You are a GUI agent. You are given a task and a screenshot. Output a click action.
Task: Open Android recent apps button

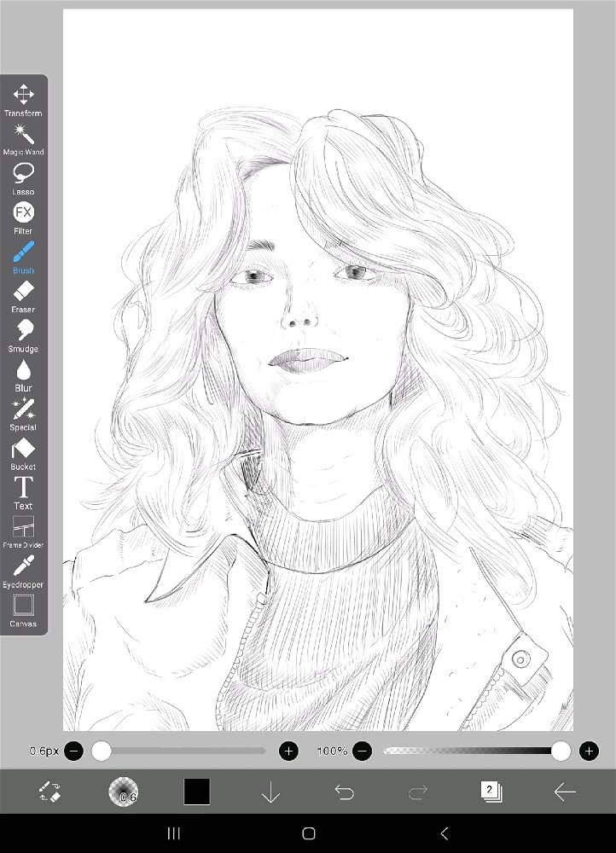click(173, 833)
